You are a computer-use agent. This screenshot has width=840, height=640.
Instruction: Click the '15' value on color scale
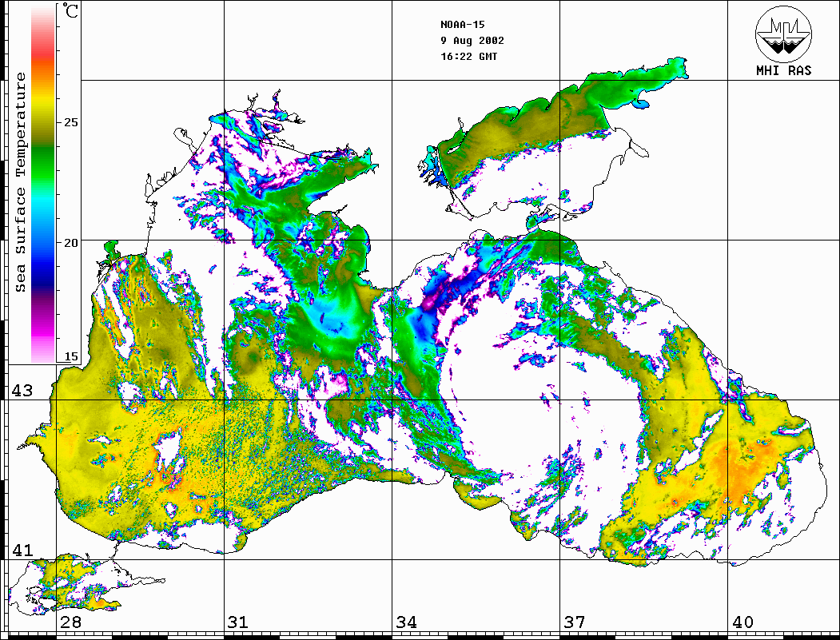(70, 356)
